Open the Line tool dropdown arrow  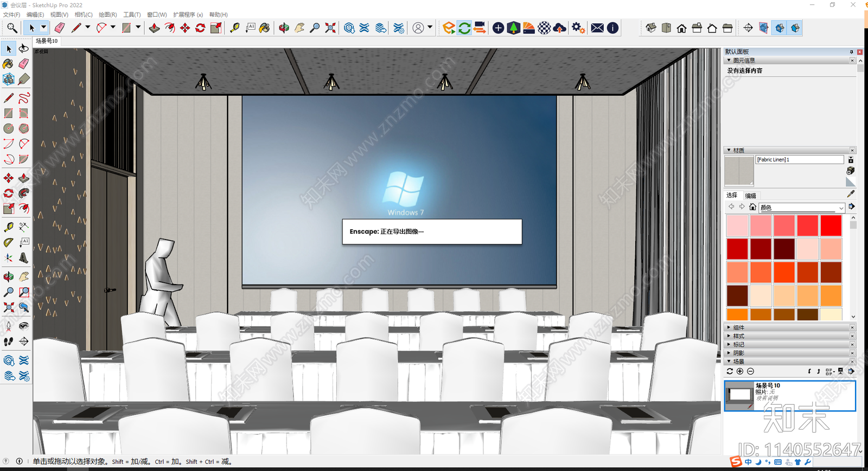click(x=87, y=27)
